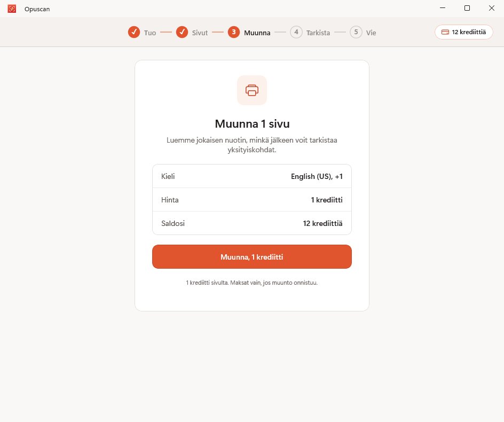
Task: Click the Tuo step checkmark circle
Action: [x=134, y=32]
